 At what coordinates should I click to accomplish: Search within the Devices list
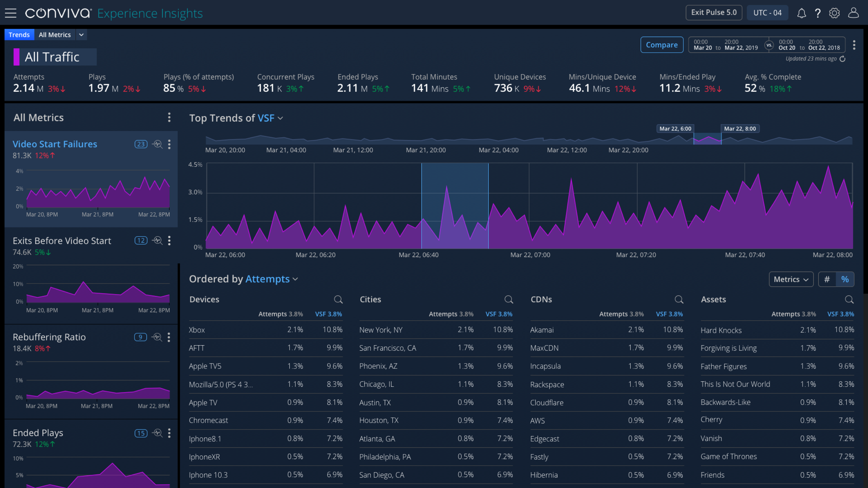338,300
